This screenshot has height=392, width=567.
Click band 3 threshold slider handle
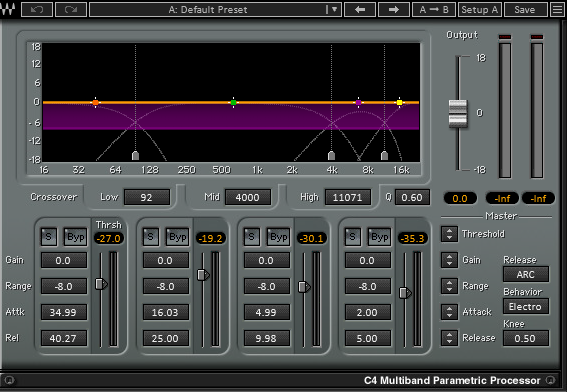coord(304,287)
